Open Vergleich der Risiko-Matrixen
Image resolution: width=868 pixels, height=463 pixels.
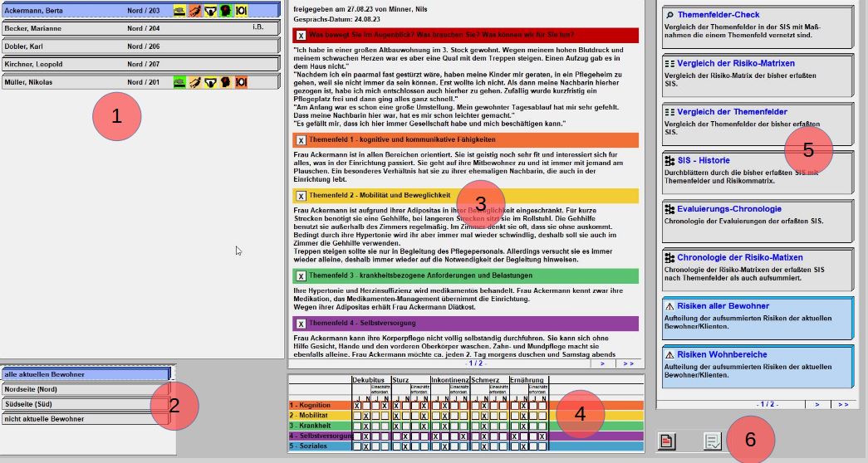tap(758, 76)
